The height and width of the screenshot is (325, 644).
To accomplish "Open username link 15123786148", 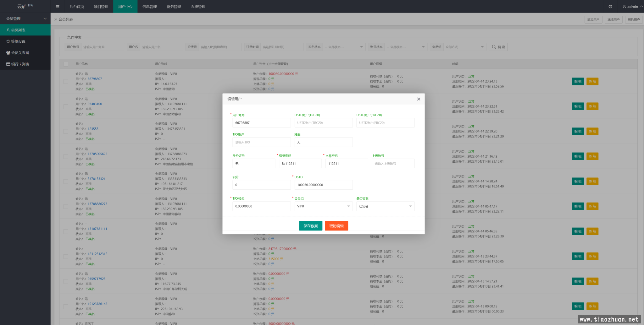I will pos(97,304).
